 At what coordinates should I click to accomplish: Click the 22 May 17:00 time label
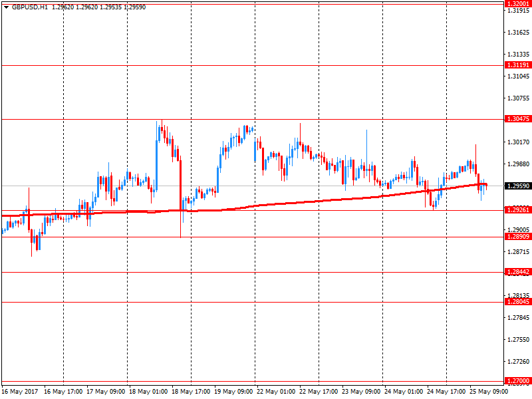click(319, 392)
